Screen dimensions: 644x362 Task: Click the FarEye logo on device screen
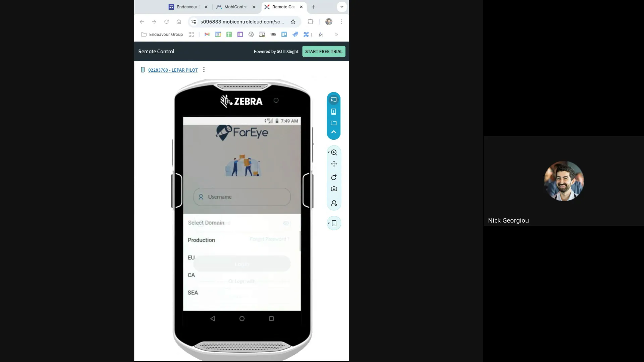click(x=242, y=133)
